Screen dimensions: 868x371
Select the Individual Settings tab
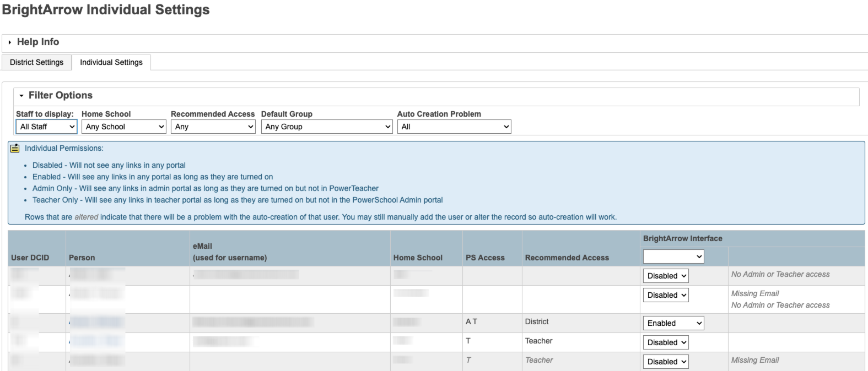(x=111, y=62)
